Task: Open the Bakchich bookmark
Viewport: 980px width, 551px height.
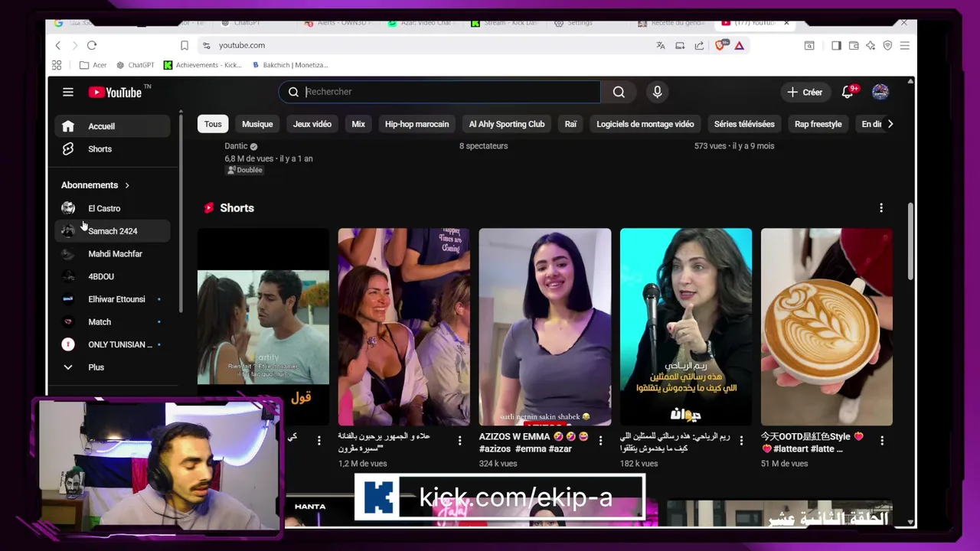Action: click(290, 65)
